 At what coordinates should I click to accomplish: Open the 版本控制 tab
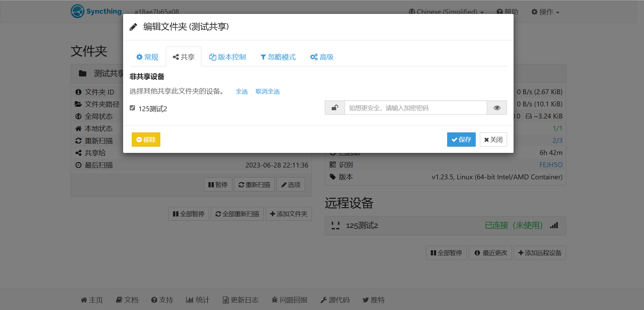[227, 57]
